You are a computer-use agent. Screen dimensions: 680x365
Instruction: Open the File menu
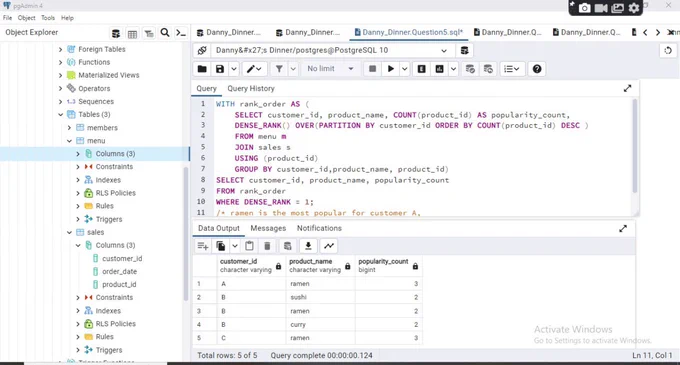[x=7, y=18]
